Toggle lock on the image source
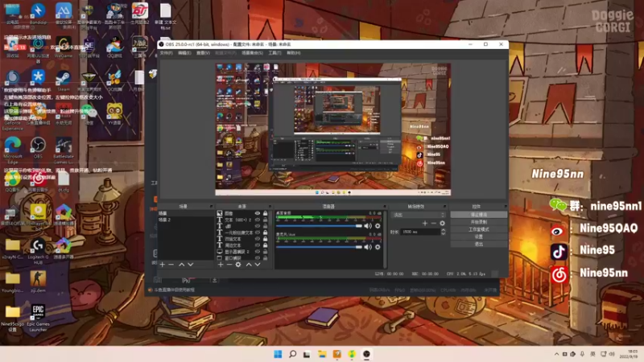 pos(266,213)
